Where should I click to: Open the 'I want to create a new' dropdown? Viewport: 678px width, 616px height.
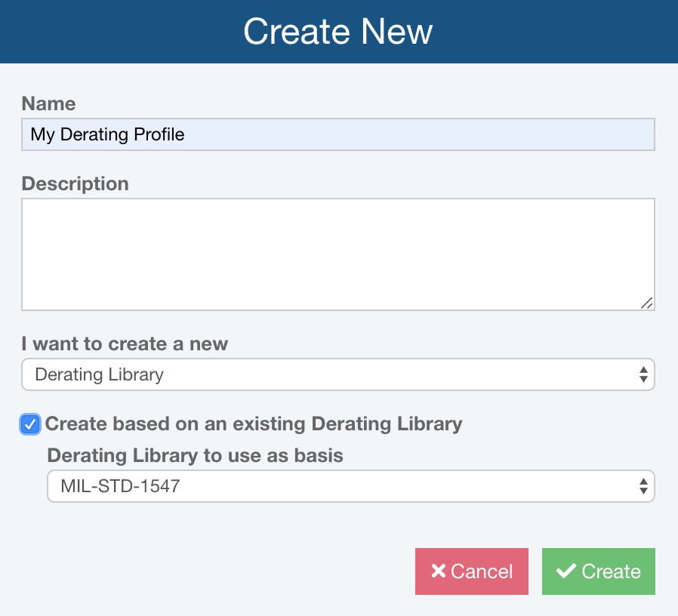coord(338,374)
